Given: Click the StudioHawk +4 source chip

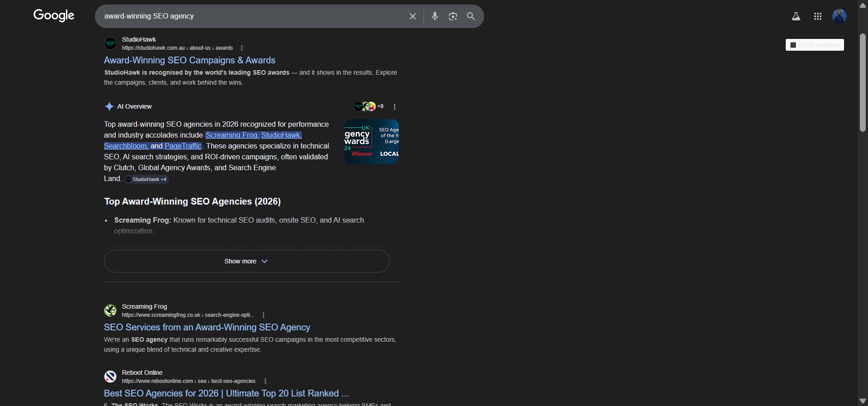Looking at the screenshot, I should (x=146, y=179).
